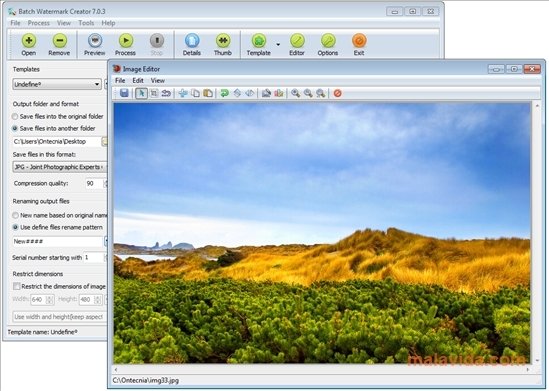The height and width of the screenshot is (391, 549).
Task: Click the zoom-to-fit magnifier icon
Action: (x=320, y=93)
